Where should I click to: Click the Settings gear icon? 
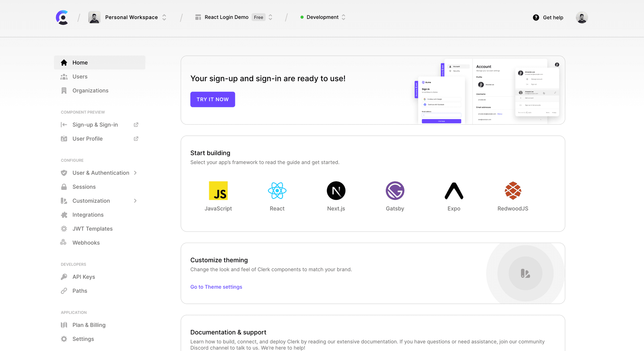64,338
